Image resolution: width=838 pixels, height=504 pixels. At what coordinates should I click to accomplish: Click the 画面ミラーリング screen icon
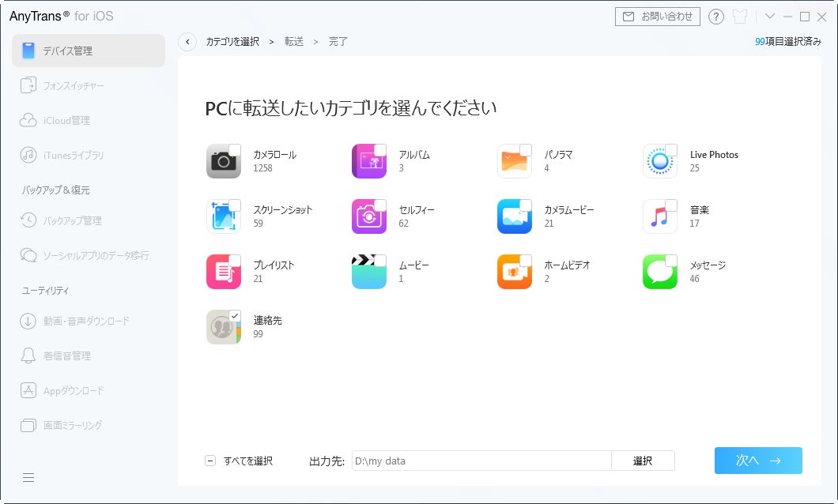[x=28, y=425]
